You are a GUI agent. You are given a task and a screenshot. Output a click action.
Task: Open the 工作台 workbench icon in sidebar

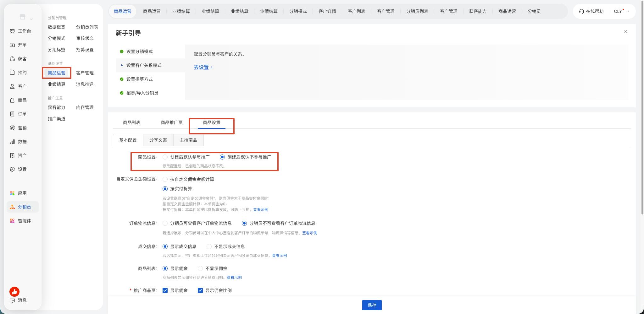point(12,31)
